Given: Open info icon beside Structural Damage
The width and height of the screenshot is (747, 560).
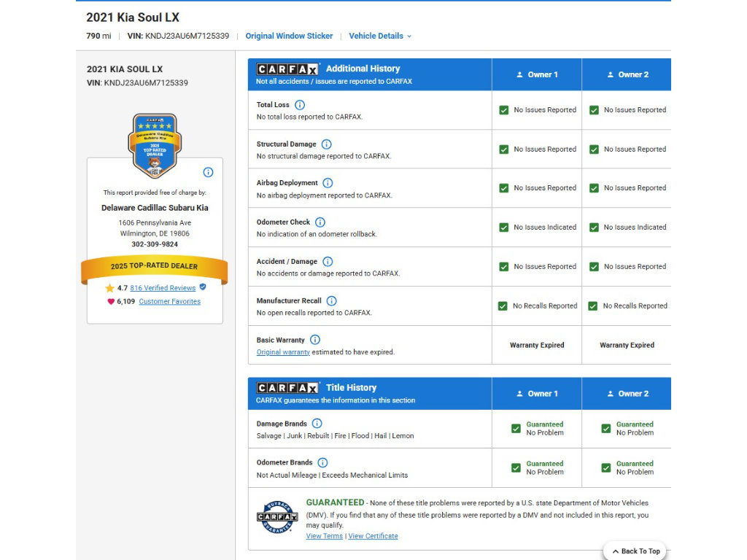Looking at the screenshot, I should click(326, 144).
